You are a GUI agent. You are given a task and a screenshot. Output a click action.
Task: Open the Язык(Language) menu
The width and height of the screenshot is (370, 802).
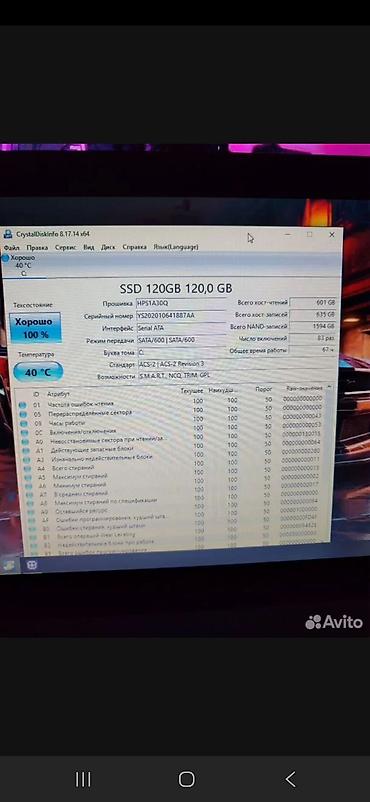(x=176, y=247)
